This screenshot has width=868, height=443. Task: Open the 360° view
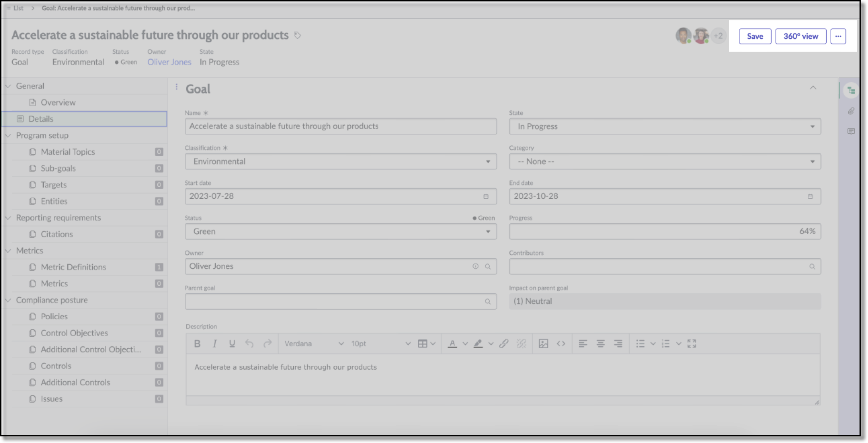pos(800,36)
